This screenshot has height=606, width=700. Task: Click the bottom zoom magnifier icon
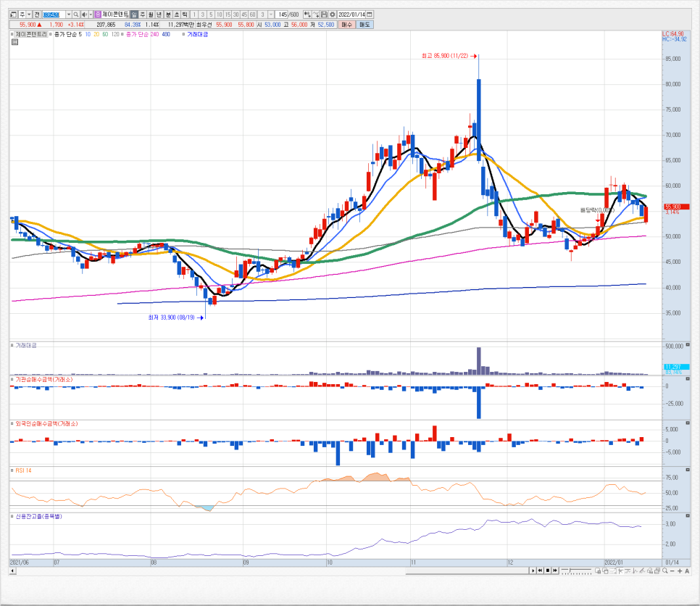tap(664, 570)
